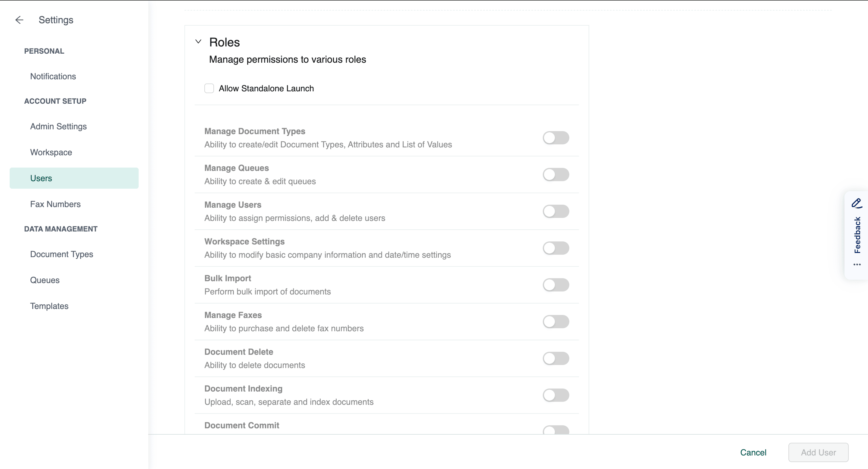This screenshot has width=868, height=469.
Task: Open Fax Numbers page
Action: click(x=55, y=204)
